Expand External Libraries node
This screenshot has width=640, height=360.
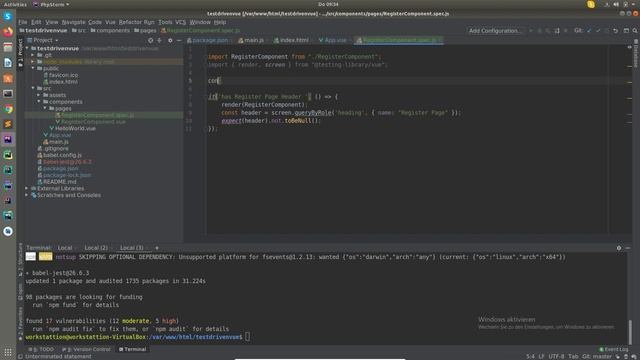pyautogui.click(x=27, y=189)
